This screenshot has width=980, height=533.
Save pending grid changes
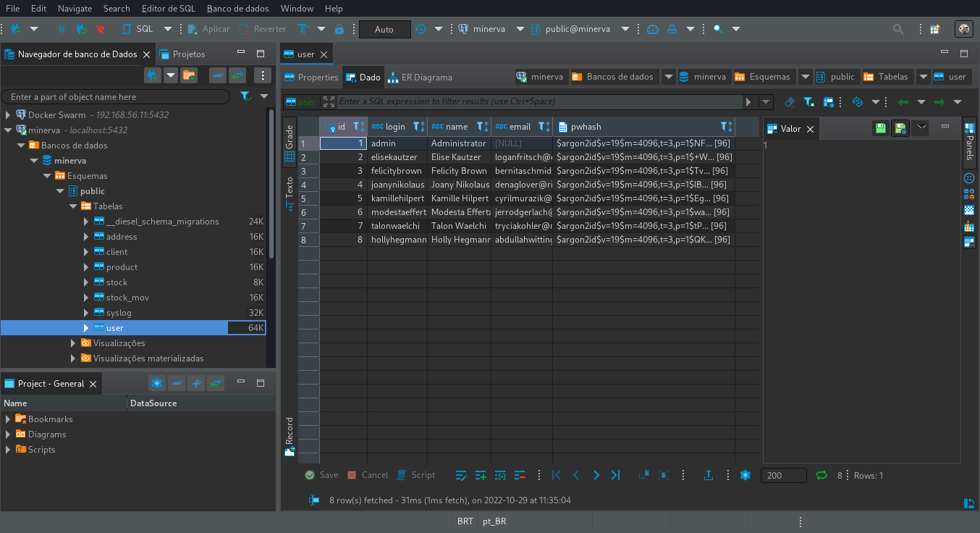point(321,475)
